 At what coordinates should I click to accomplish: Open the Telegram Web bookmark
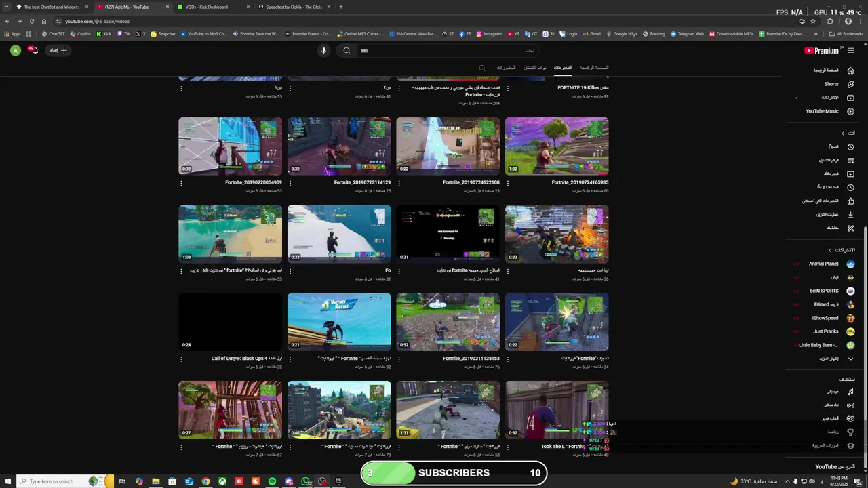pos(687,34)
